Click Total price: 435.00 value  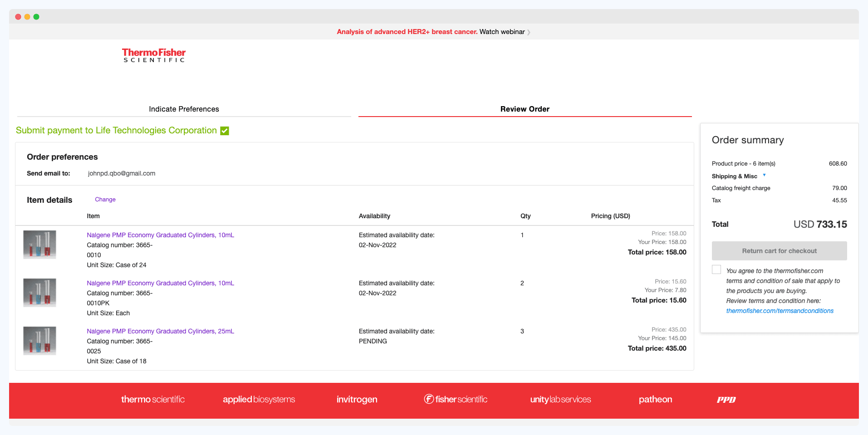[x=657, y=348]
